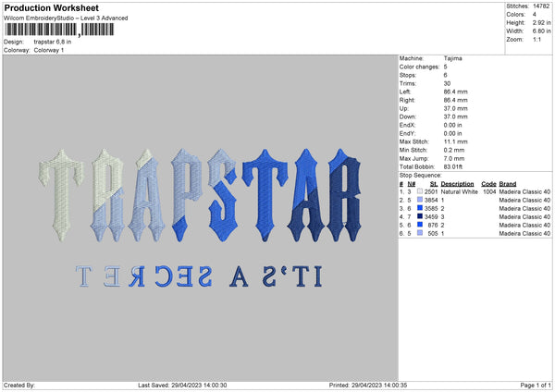Click the 'Code' column header
The width and height of the screenshot is (555, 392).
pyautogui.click(x=488, y=184)
